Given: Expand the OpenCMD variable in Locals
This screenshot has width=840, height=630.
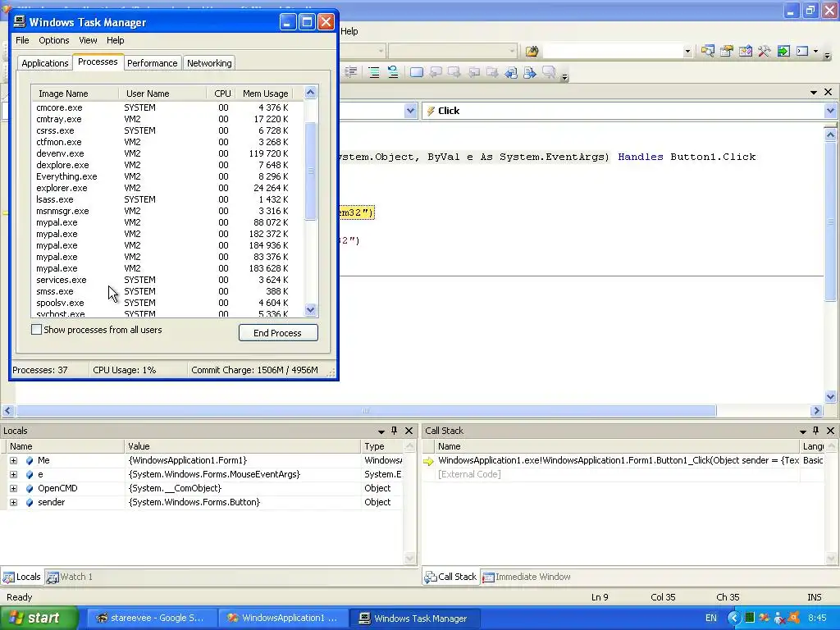Looking at the screenshot, I should (x=13, y=489).
